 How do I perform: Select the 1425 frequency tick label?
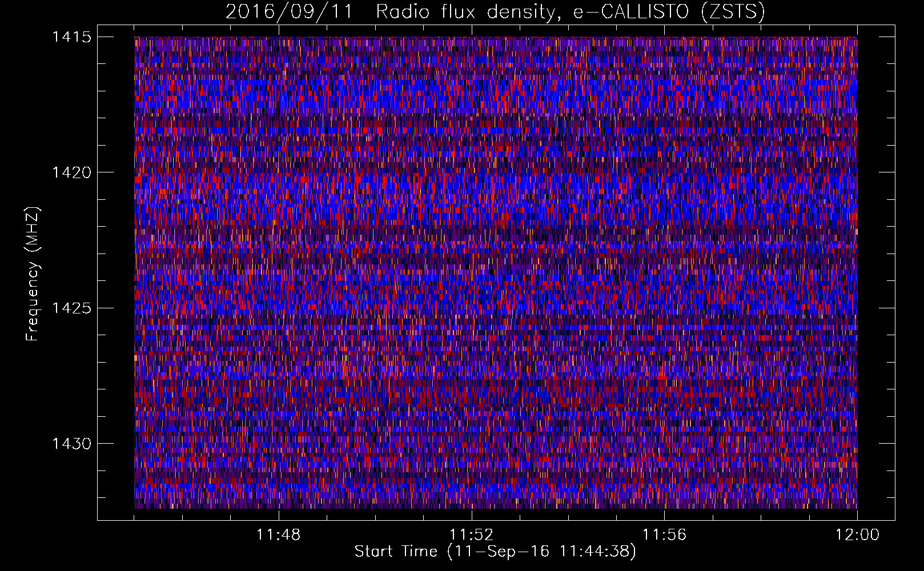pos(71,308)
